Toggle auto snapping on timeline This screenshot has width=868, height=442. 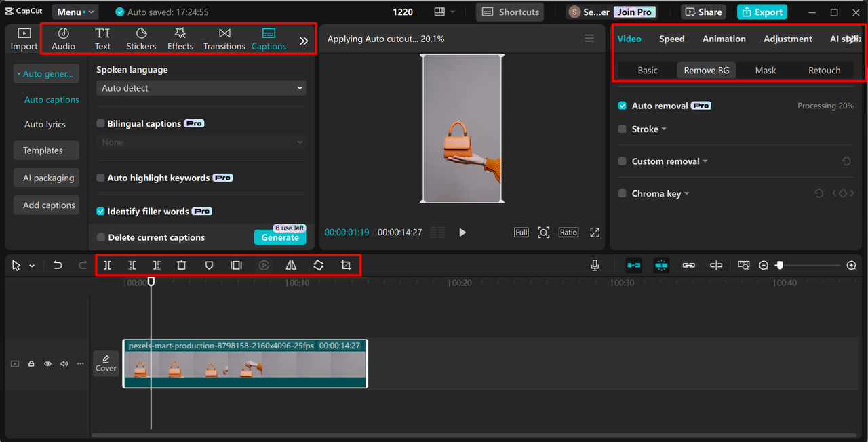point(661,266)
